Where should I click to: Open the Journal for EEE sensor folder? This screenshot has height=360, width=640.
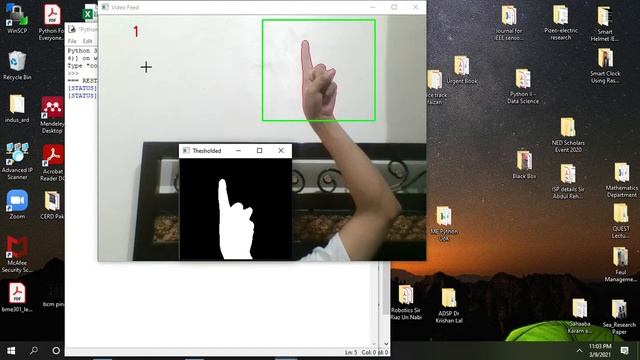pyautogui.click(x=509, y=23)
